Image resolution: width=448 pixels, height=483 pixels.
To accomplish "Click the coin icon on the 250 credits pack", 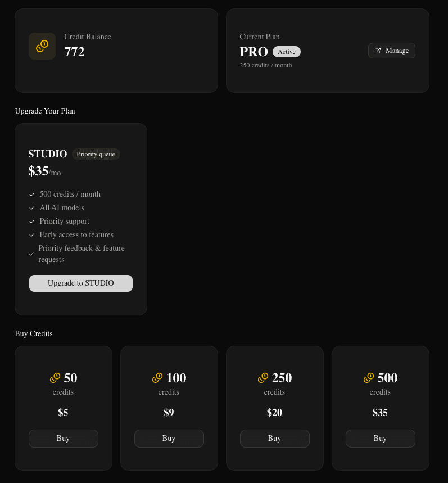I will 263,378.
